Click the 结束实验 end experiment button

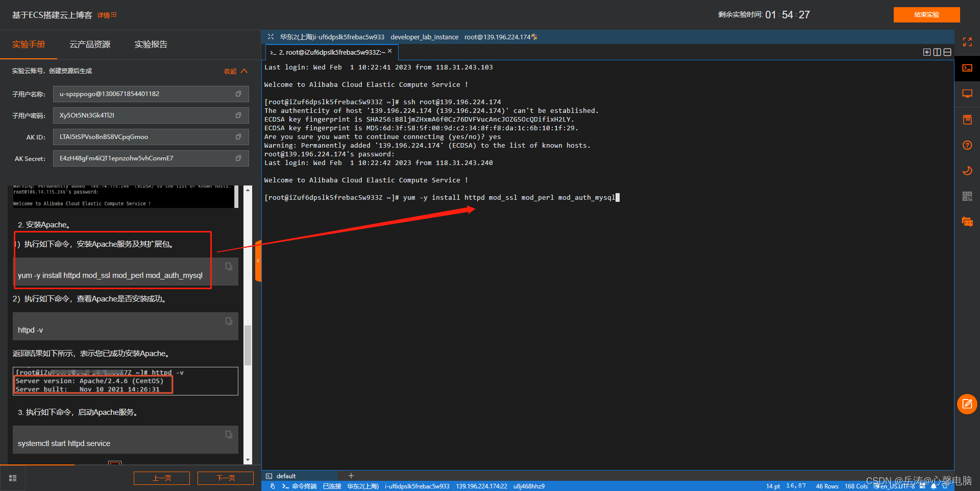(x=926, y=14)
